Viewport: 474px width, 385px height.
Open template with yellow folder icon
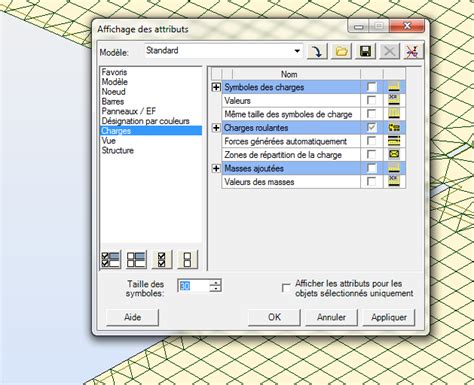point(341,51)
